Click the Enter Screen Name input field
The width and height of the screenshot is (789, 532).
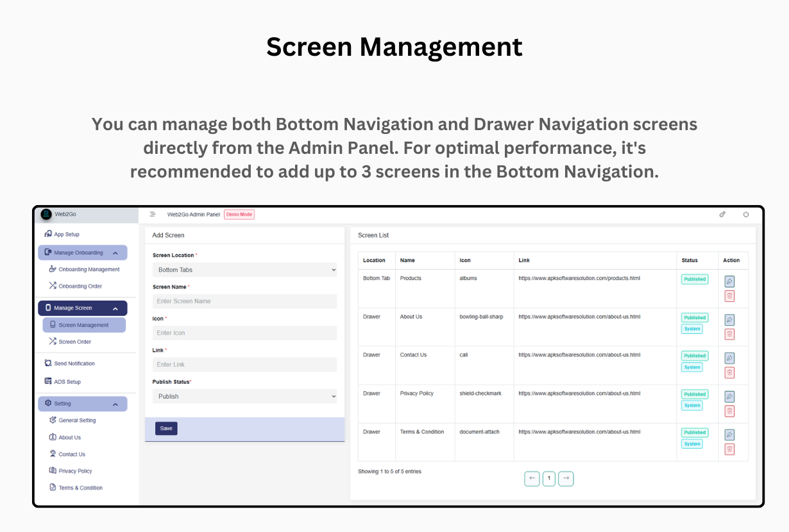[244, 301]
